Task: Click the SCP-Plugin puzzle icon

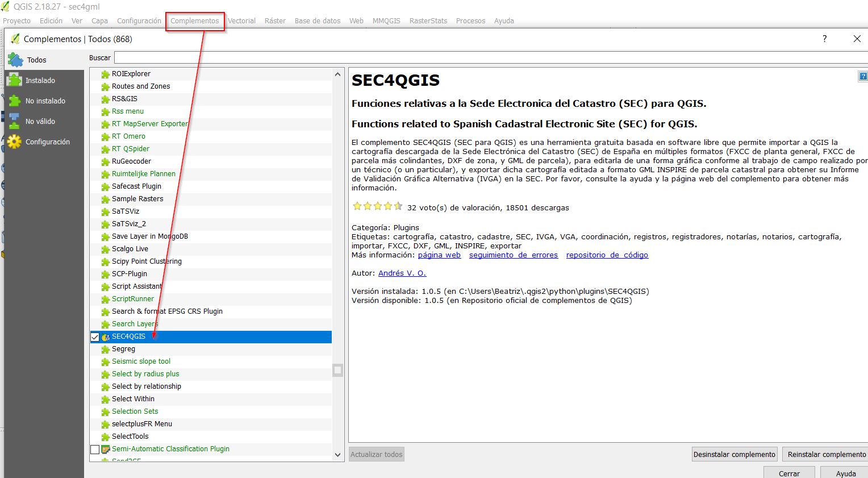Action: pyautogui.click(x=105, y=274)
